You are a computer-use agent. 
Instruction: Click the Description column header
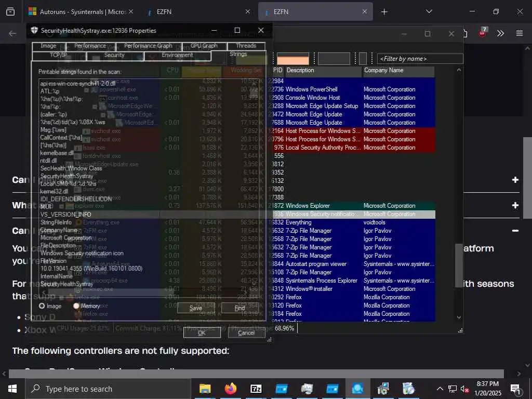[x=323, y=71]
